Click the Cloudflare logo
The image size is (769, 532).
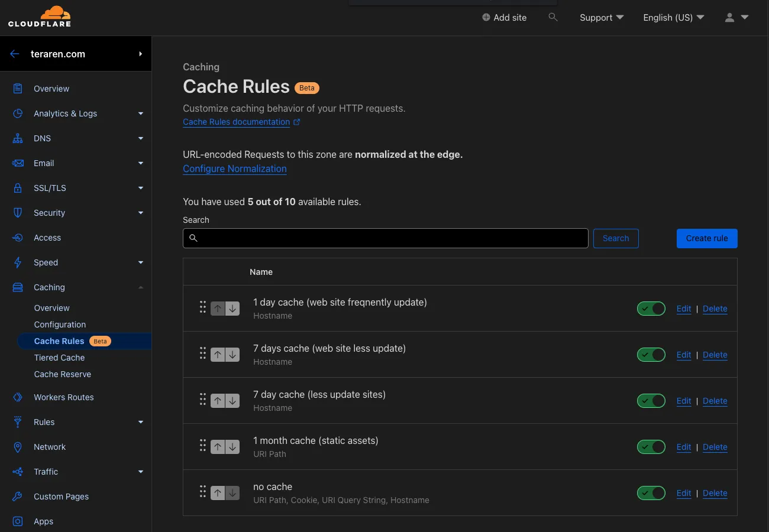click(x=39, y=17)
